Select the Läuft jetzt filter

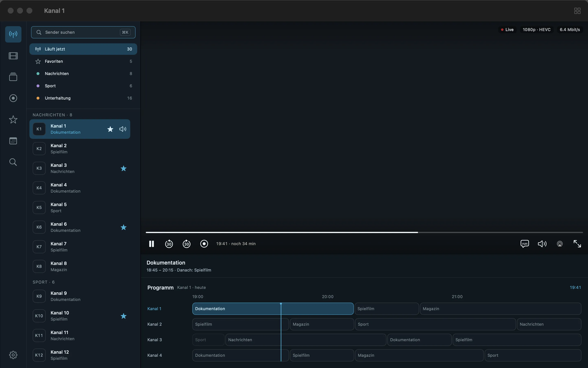pos(83,49)
